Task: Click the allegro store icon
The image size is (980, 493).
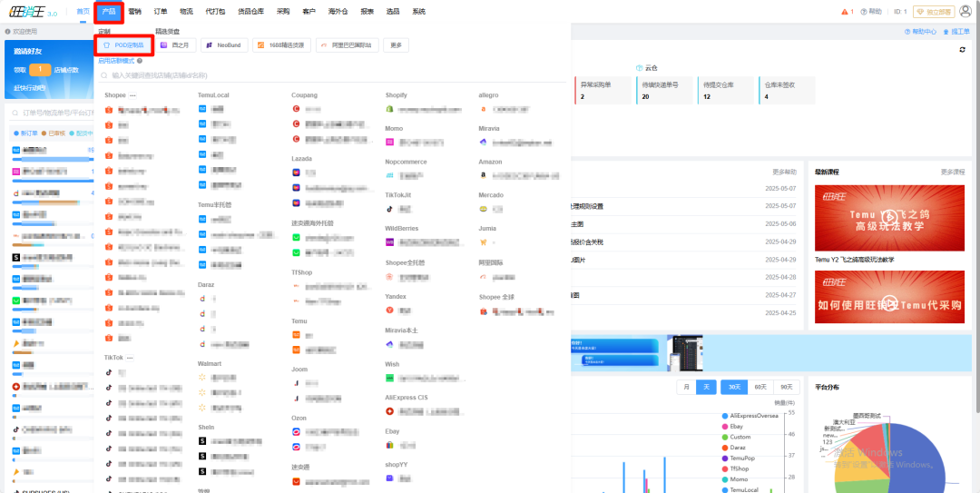Action: point(483,109)
